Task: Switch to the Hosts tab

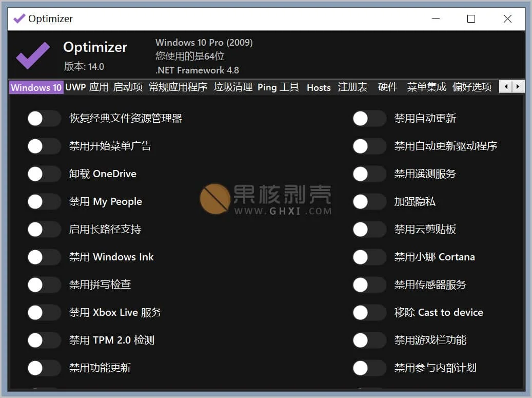Action: (319, 87)
